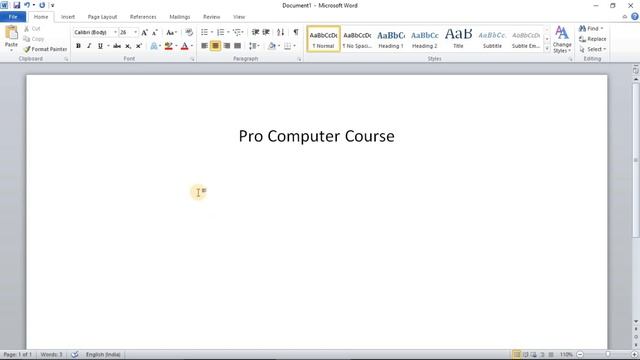Click the Shrink Font button

[x=155, y=32]
